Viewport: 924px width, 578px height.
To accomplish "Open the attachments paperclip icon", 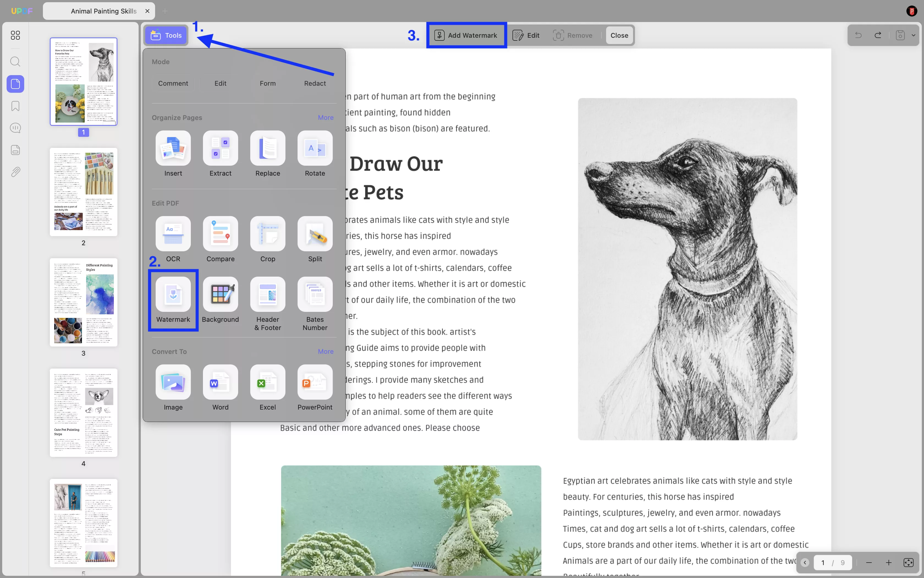I will tap(15, 172).
